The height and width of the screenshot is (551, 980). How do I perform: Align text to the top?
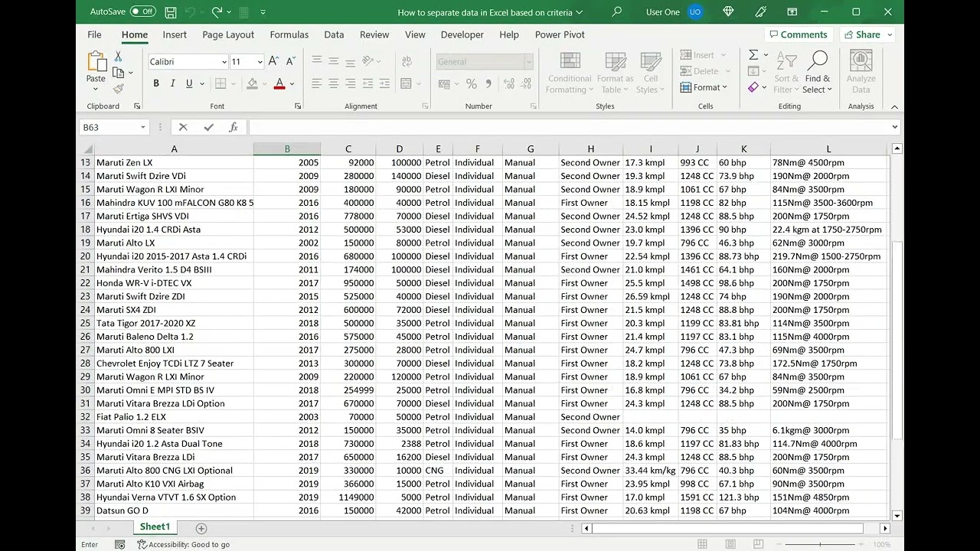pyautogui.click(x=316, y=61)
